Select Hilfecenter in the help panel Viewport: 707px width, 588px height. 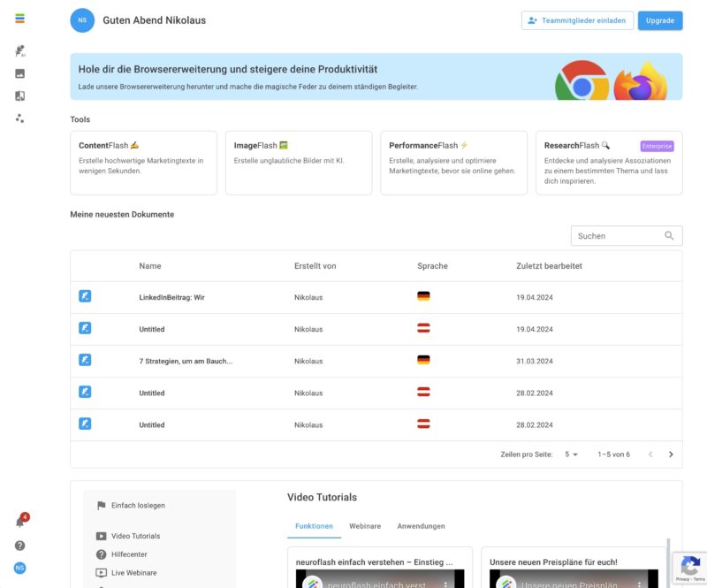[129, 554]
